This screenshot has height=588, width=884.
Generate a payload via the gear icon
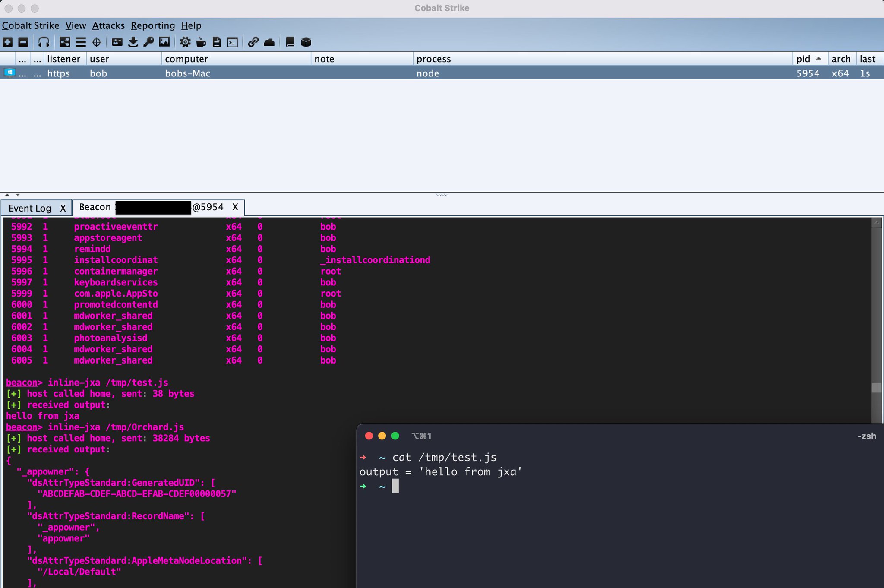(x=186, y=42)
